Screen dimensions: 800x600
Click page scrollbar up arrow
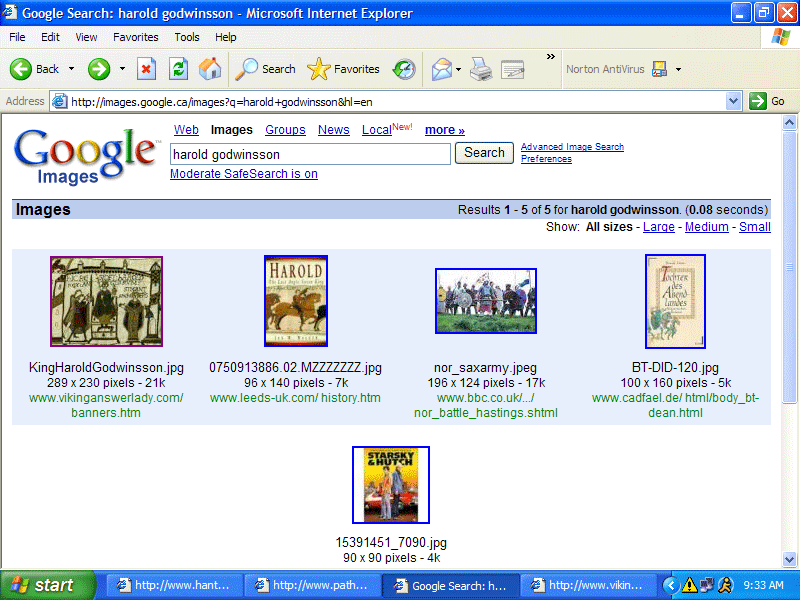pos(789,122)
